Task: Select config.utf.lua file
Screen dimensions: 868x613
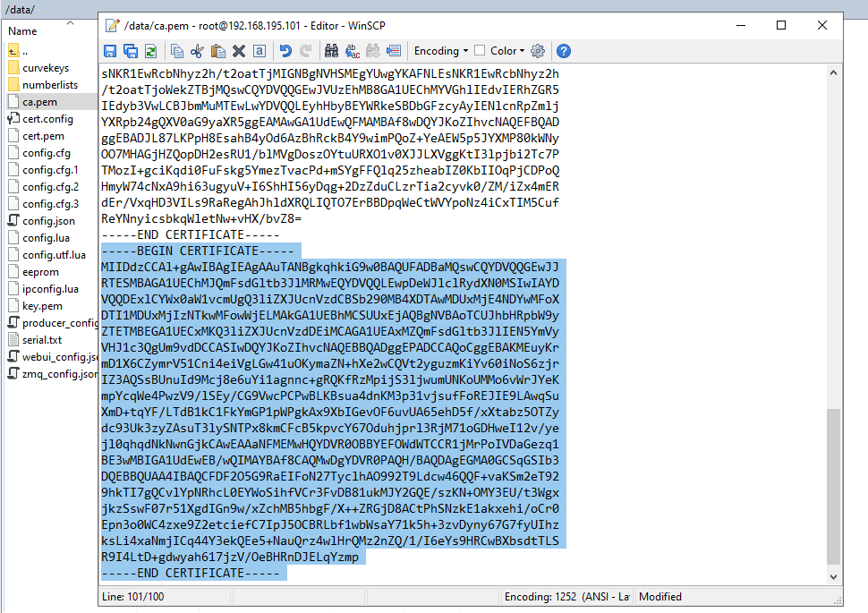Action: point(55,255)
